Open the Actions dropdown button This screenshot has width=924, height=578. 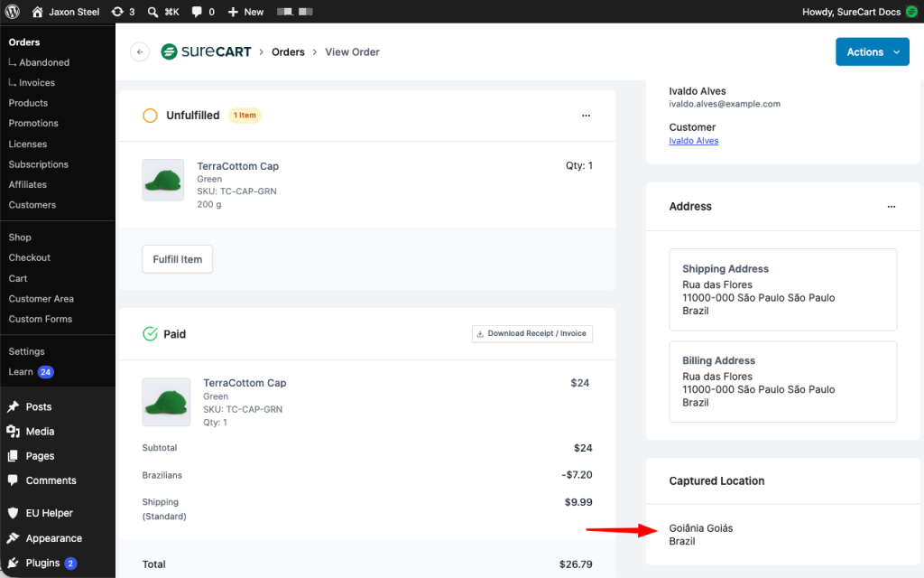[873, 51]
